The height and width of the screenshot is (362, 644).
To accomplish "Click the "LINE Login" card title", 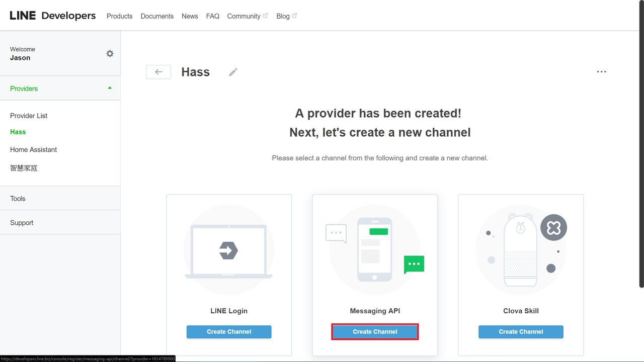I will pos(229,311).
